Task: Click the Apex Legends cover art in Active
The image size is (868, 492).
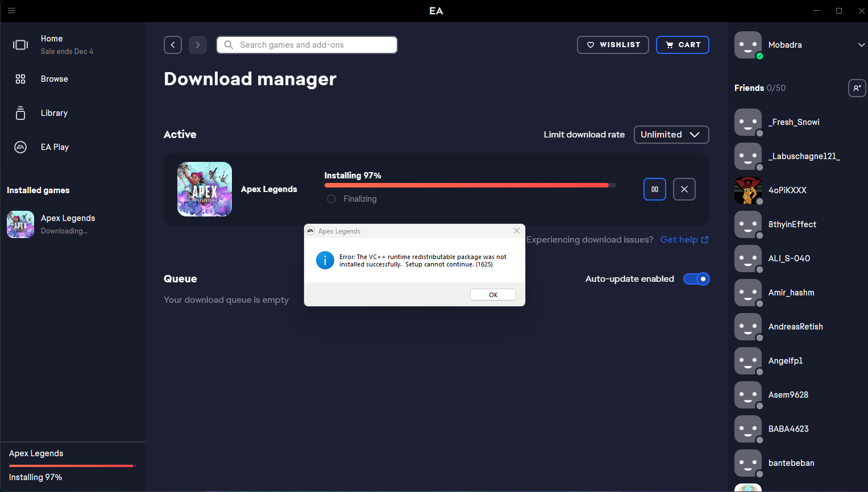Action: (x=205, y=189)
